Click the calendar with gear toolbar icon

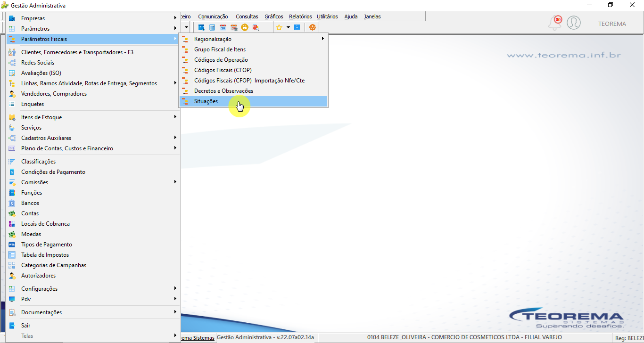234,27
